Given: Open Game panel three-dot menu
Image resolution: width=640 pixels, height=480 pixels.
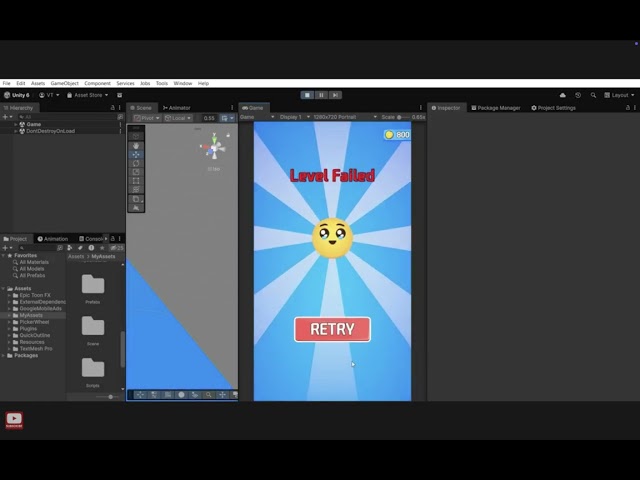Looking at the screenshot, I should [x=421, y=108].
